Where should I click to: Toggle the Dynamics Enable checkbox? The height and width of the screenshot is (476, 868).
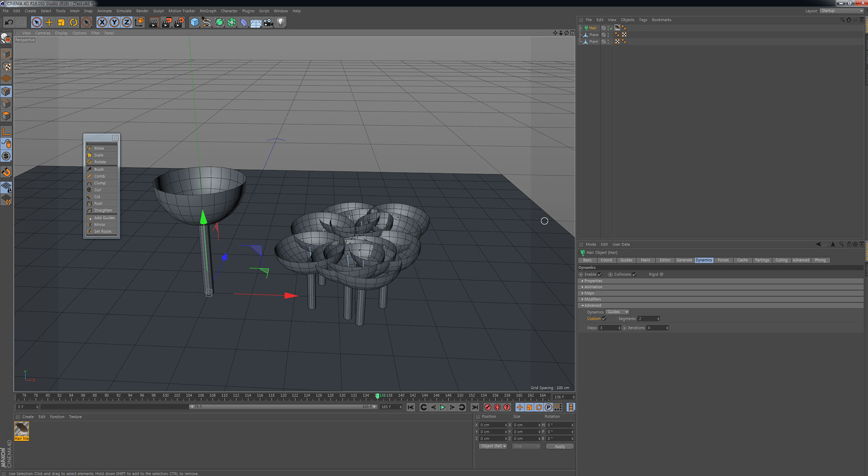tap(600, 274)
